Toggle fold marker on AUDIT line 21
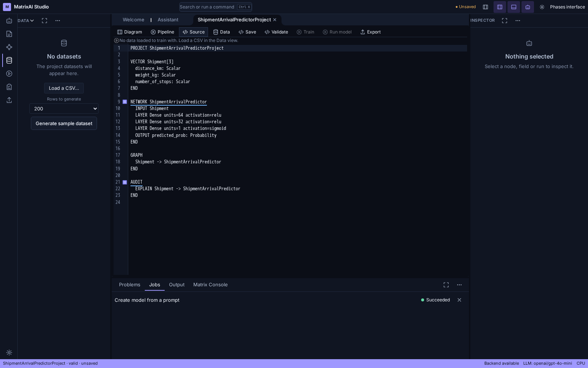This screenshot has height=368, width=588. click(x=125, y=182)
